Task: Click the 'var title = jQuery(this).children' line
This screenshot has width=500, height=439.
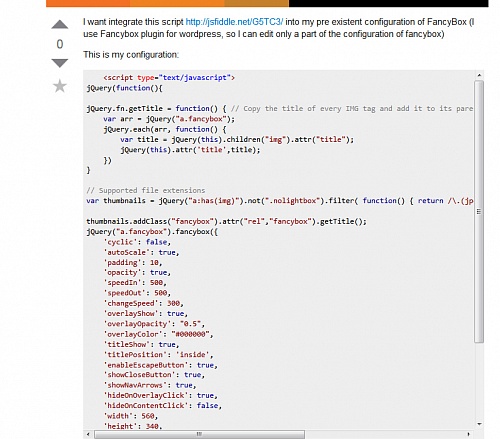Action: pos(237,140)
